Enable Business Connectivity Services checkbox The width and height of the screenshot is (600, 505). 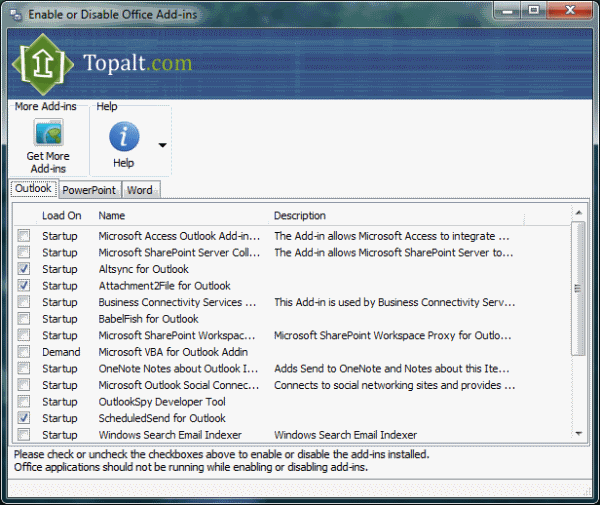tap(24, 302)
